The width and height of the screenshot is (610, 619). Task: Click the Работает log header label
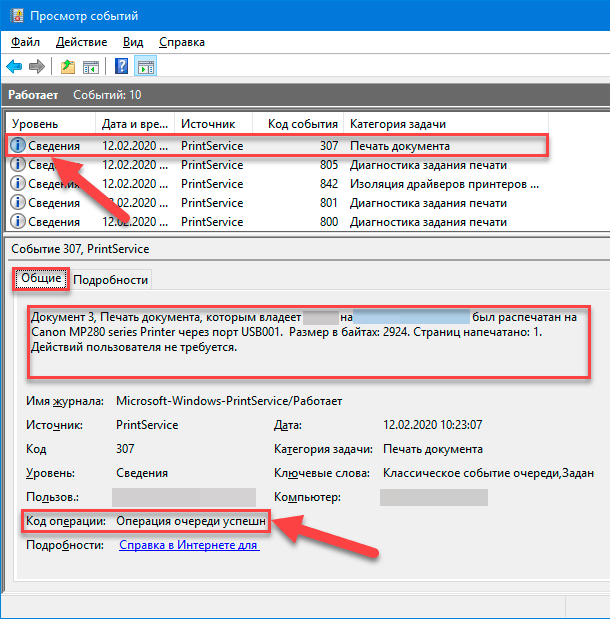click(33, 95)
